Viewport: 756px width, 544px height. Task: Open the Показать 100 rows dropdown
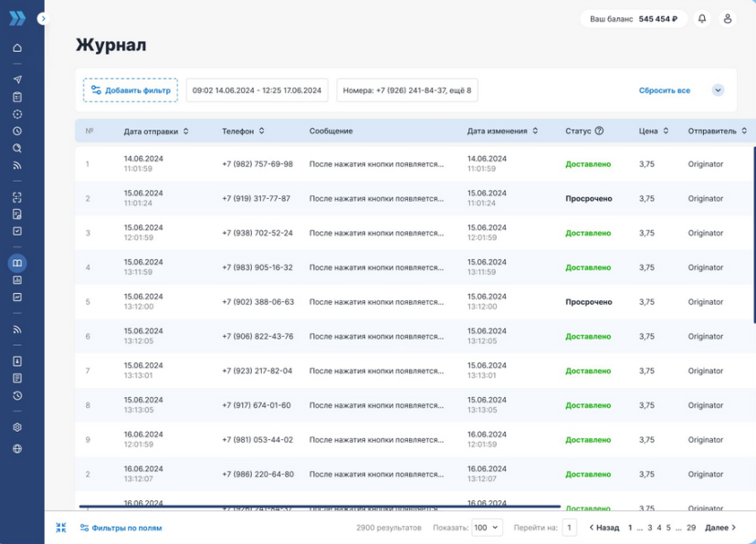click(487, 528)
